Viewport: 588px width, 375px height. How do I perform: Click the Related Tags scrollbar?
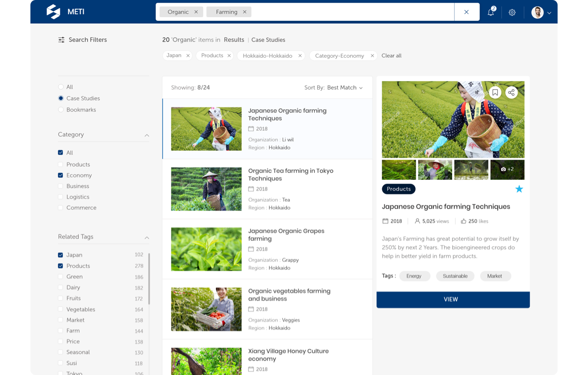click(x=149, y=279)
